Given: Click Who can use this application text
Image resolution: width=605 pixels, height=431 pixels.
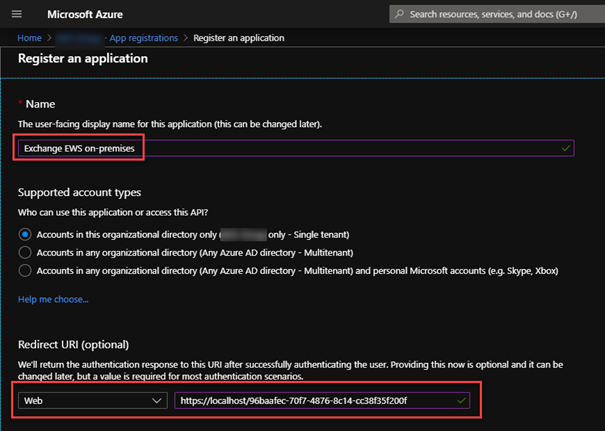Looking at the screenshot, I should coord(113,213).
